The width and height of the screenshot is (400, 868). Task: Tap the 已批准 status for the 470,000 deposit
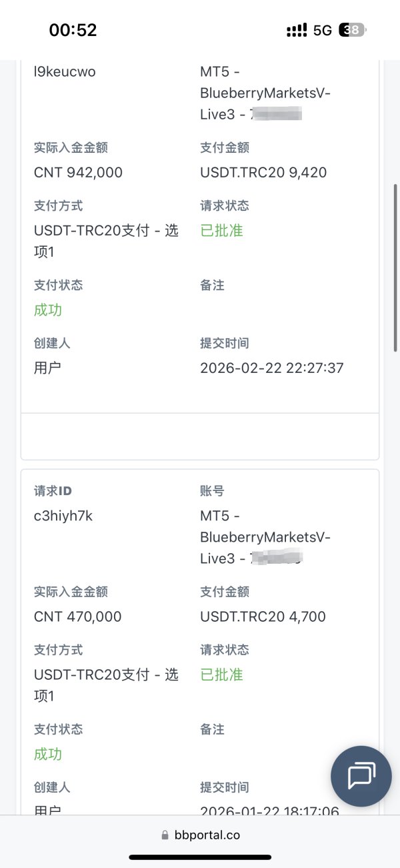pyautogui.click(x=221, y=675)
